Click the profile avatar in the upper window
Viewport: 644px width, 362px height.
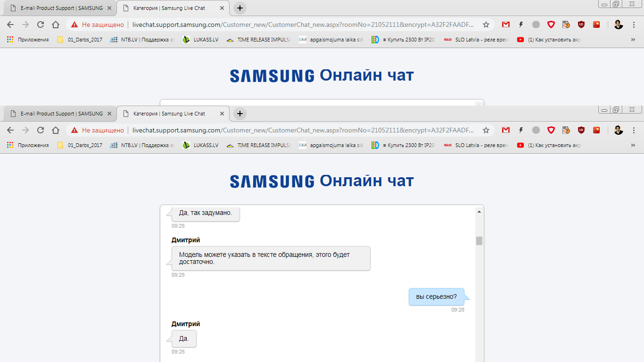click(x=619, y=25)
